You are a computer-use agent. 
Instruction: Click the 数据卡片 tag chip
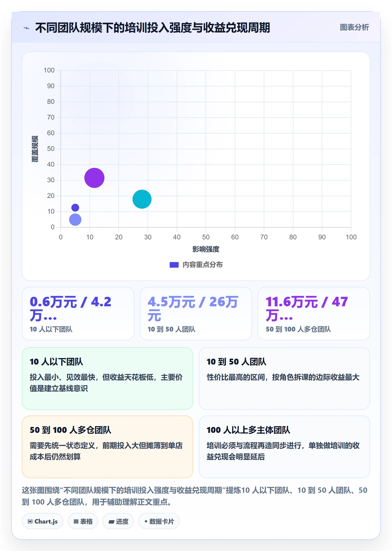click(x=159, y=521)
